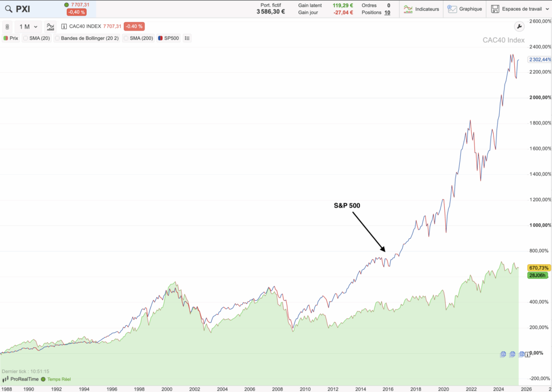
Task: Click the 1000,00% price axis label
Action: (x=540, y=225)
